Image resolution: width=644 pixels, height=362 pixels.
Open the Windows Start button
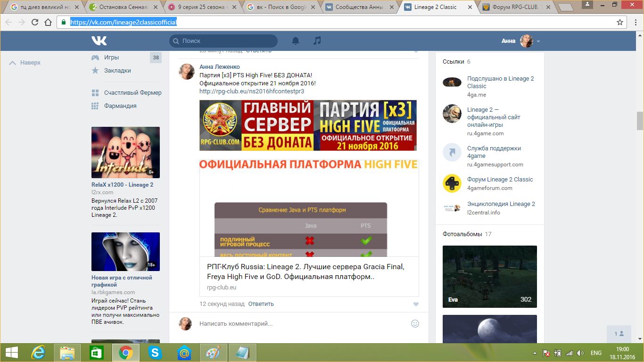click(11, 353)
